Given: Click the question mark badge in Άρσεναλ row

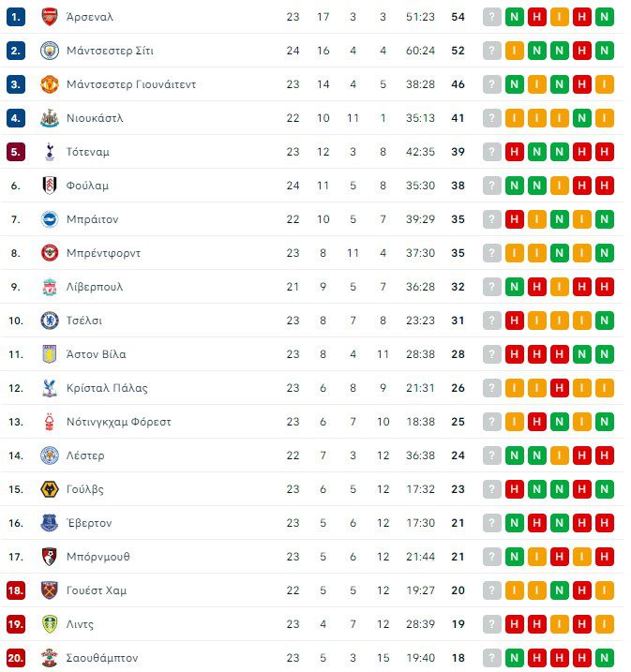Looking at the screenshot, I should (492, 17).
